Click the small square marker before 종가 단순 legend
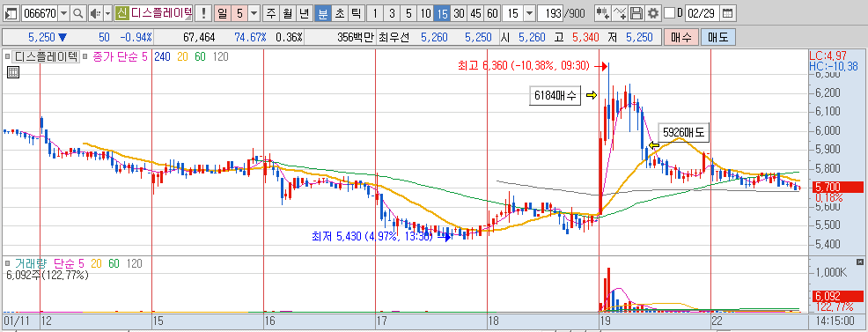The image size is (868, 332). pos(85,56)
